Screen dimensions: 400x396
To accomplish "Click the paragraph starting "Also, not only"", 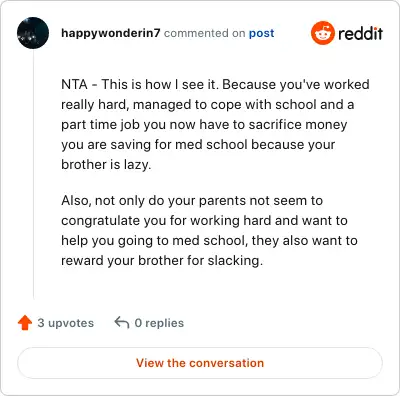I will [x=209, y=230].
